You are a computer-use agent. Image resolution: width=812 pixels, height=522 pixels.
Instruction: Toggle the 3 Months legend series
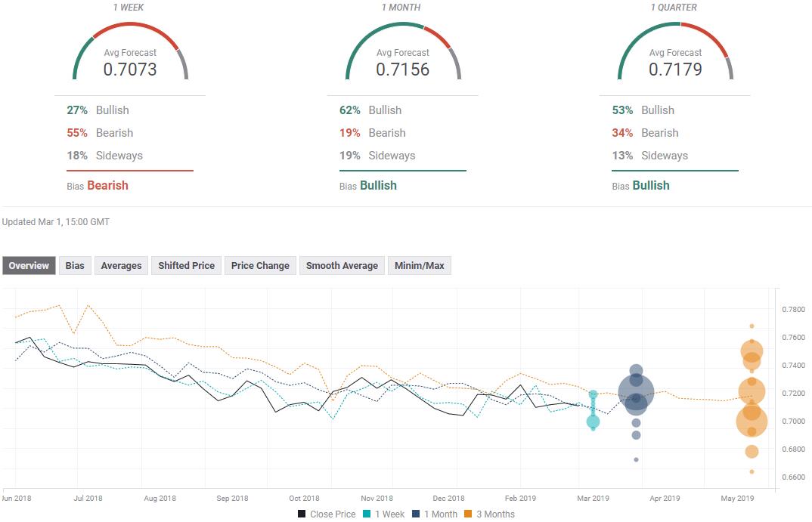point(488,514)
